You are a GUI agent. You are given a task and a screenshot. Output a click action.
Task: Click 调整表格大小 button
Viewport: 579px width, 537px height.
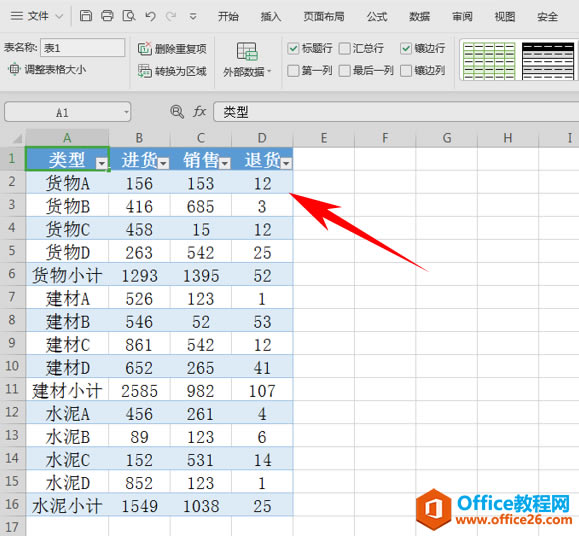47,69
